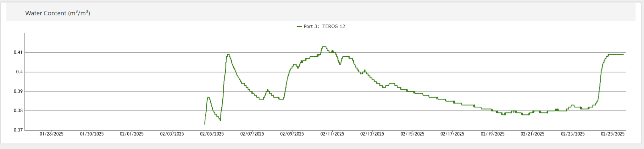The width and height of the screenshot is (644, 149).
Task: Select the 02/03/2025 x-axis tick label
Action: 172,134
